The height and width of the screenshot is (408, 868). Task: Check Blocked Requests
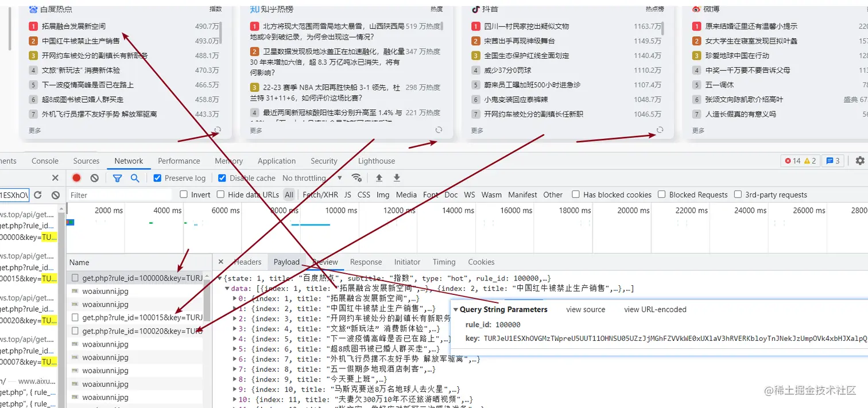click(662, 195)
